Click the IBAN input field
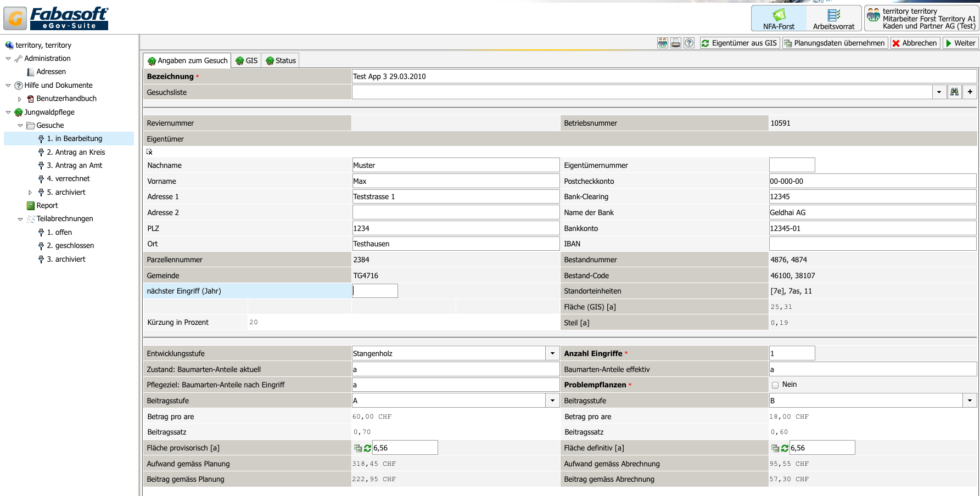The image size is (980, 496). 873,244
